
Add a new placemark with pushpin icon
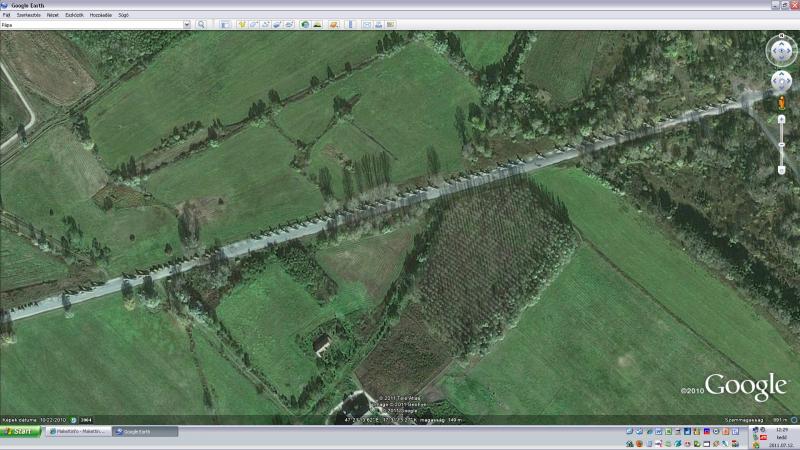pyautogui.click(x=242, y=24)
